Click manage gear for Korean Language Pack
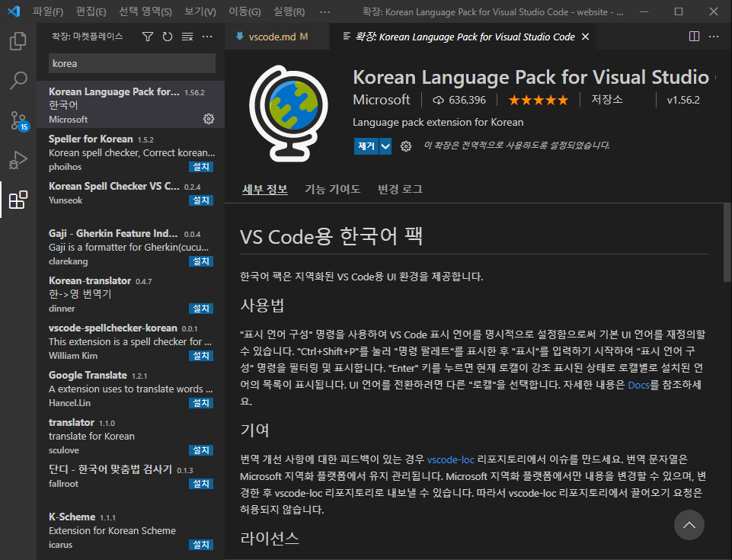732x560 pixels. [x=209, y=119]
